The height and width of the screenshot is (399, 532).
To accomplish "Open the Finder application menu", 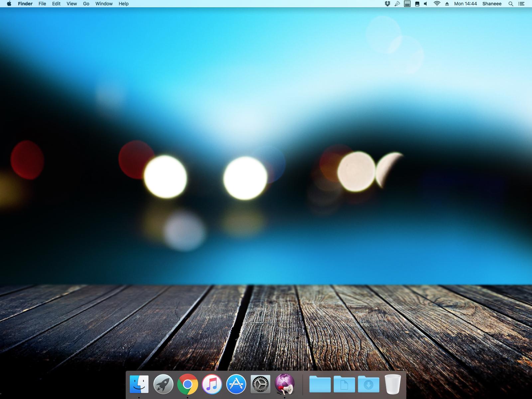I will [25, 4].
